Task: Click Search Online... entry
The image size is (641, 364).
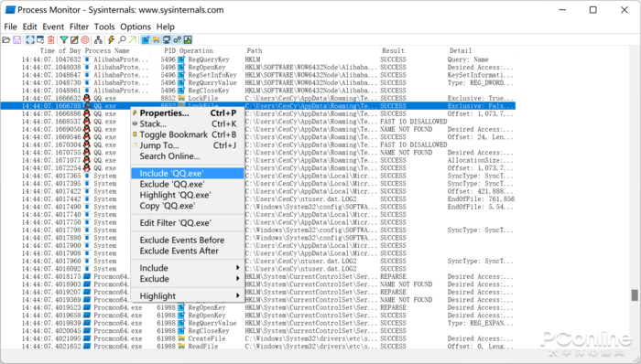Action: pos(169,156)
